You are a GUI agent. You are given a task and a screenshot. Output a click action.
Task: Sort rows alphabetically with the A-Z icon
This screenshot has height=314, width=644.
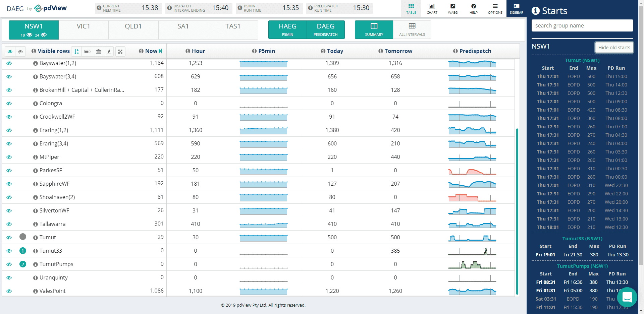[76, 51]
